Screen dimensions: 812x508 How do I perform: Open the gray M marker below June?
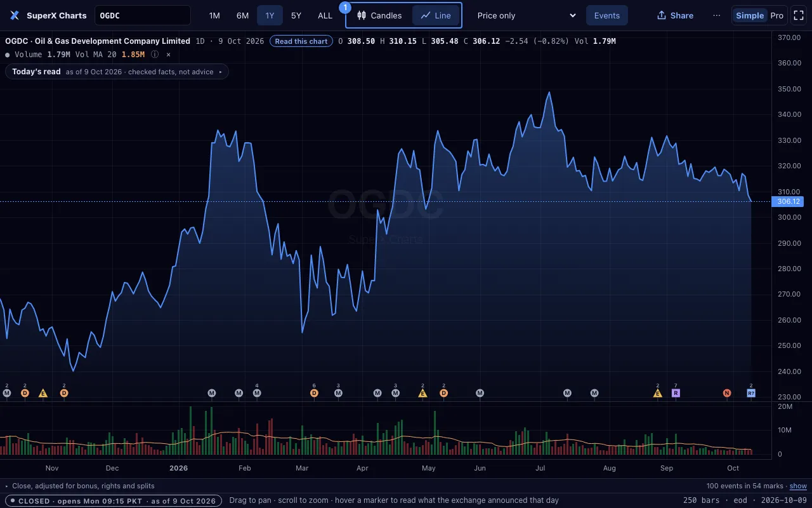(480, 393)
